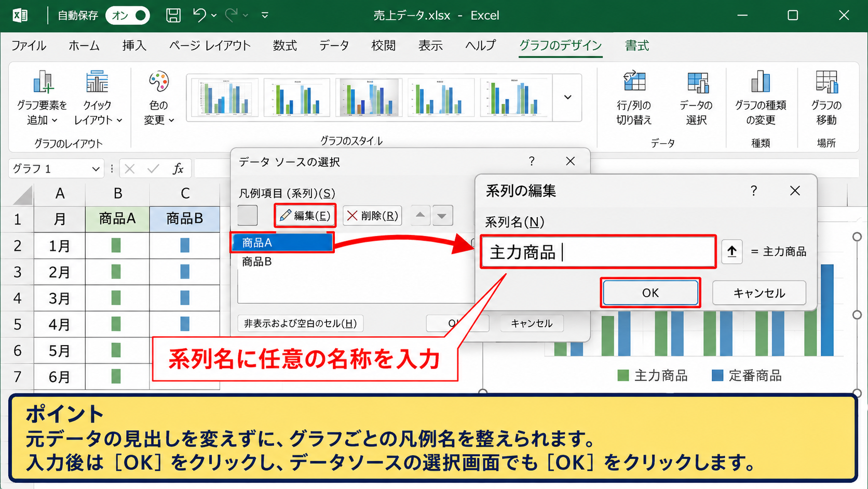Screen dimensions: 868x489
Task: Toggle the AutoSave switch (自動保存)
Action: pyautogui.click(x=128, y=16)
